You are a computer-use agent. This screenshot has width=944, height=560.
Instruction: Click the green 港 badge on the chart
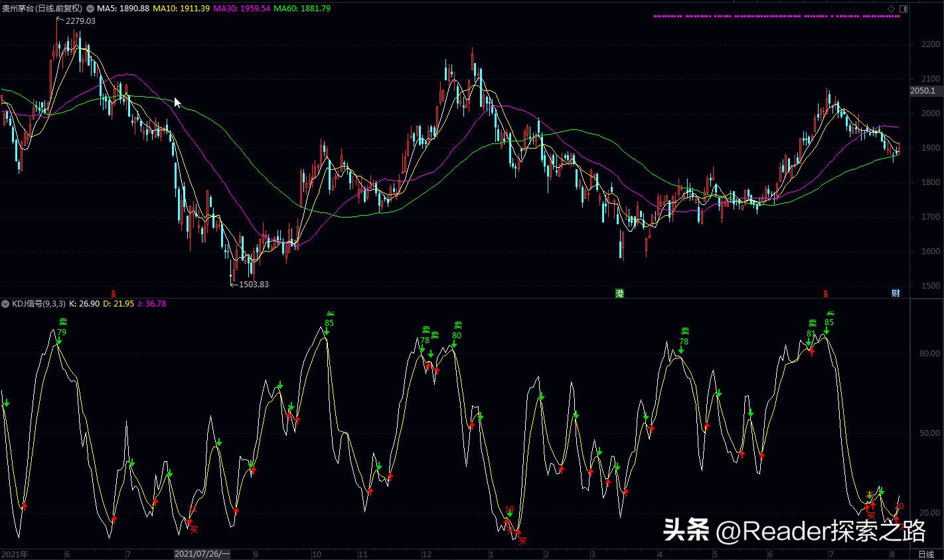coord(619,292)
